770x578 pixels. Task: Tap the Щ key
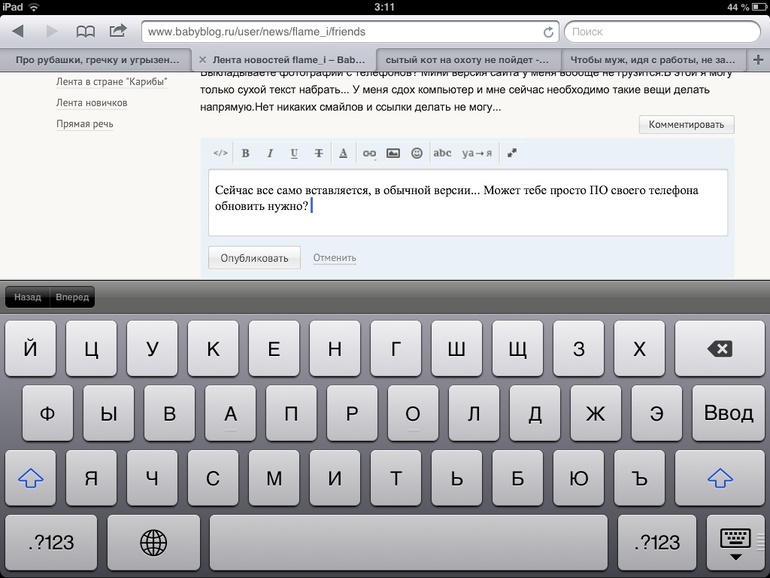pos(518,349)
